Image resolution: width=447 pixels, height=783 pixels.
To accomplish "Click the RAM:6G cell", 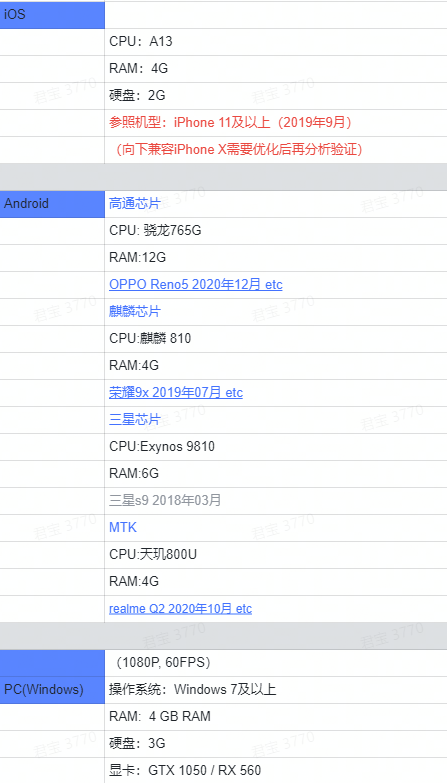I will click(x=276, y=474).
